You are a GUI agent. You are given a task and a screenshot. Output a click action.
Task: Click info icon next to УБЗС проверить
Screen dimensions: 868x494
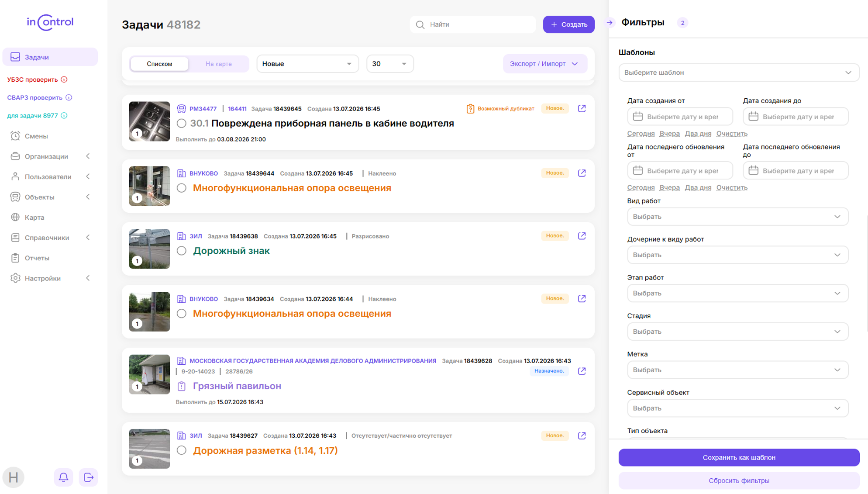click(x=64, y=79)
